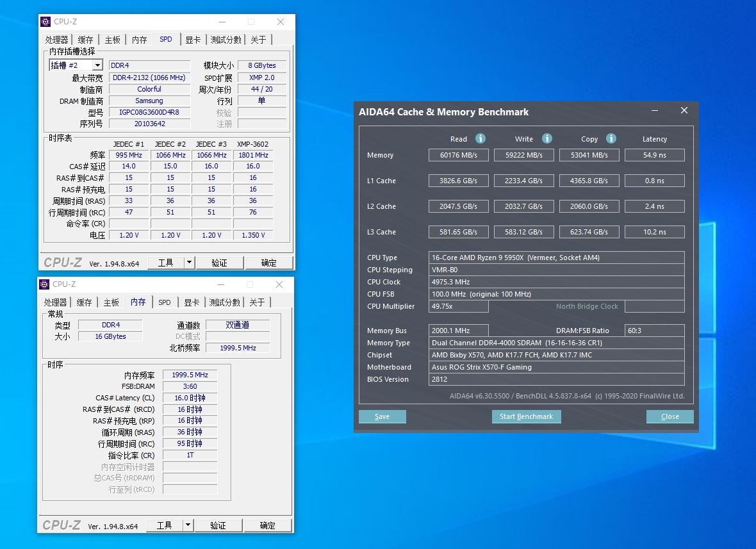Viewport: 756px width, 549px height.
Task: Click 内存频率 value 1999.5 MHz in timings
Action: (190, 375)
